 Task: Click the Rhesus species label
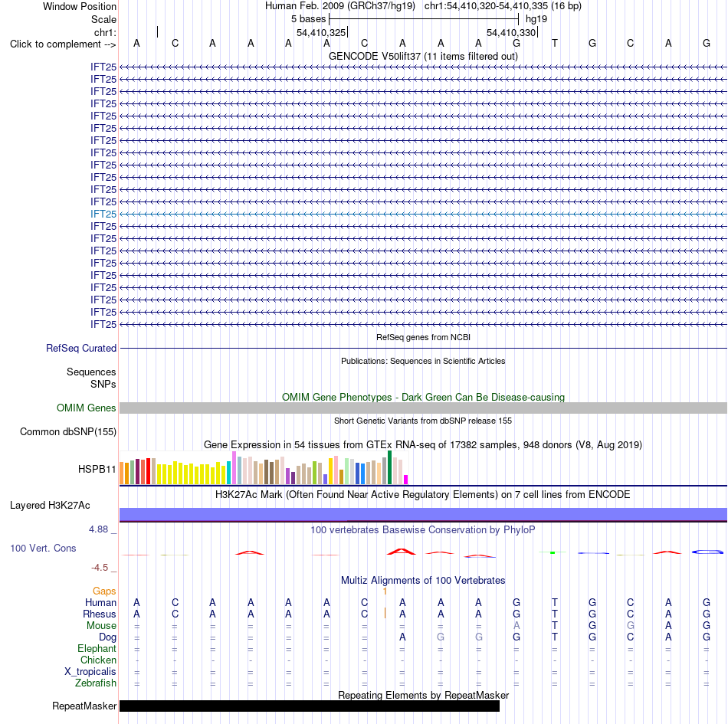click(100, 614)
